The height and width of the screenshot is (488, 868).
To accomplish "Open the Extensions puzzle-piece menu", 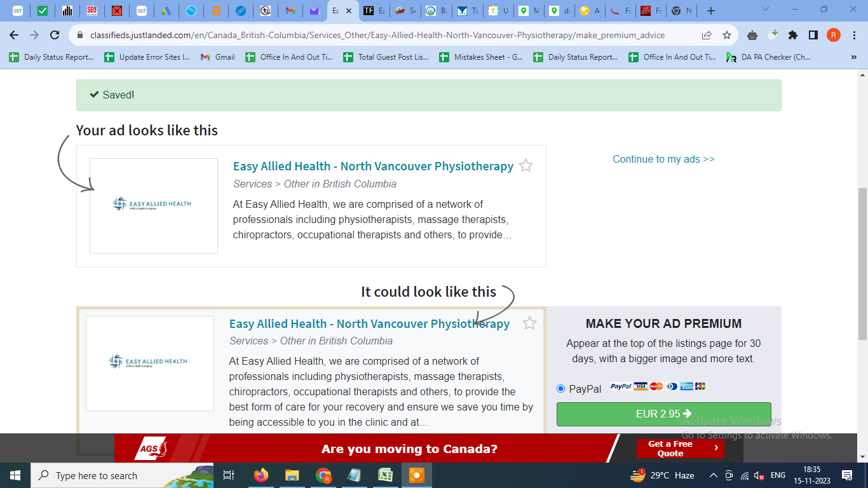I will click(793, 35).
